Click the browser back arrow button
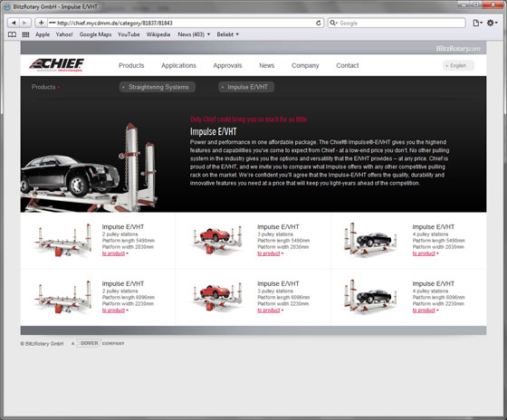 14,23
